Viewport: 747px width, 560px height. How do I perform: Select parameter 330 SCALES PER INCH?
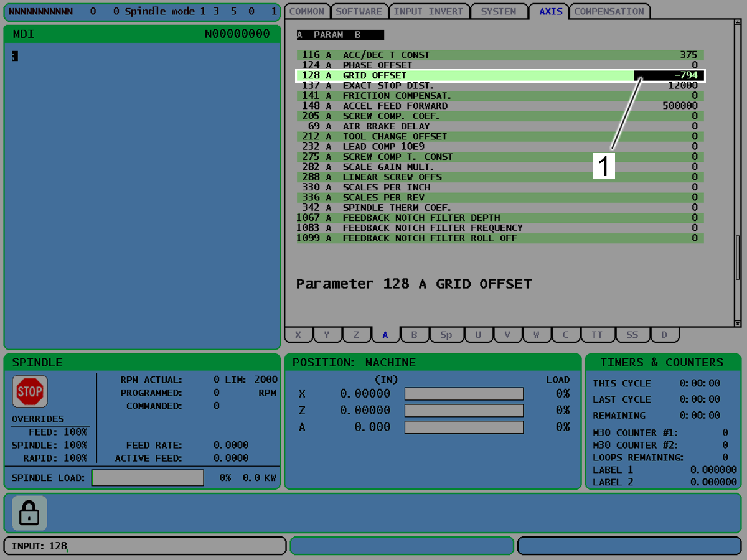500,187
